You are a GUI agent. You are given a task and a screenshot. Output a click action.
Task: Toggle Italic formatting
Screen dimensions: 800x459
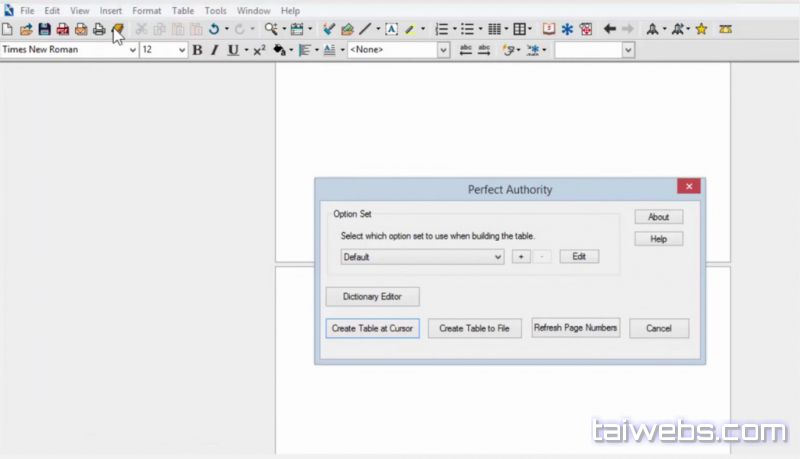pyautogui.click(x=214, y=50)
